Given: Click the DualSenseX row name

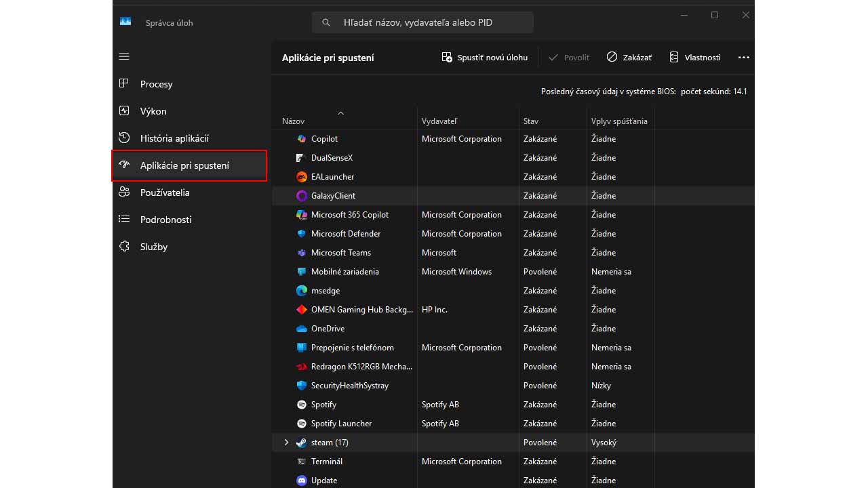Looking at the screenshot, I should pyautogui.click(x=332, y=158).
